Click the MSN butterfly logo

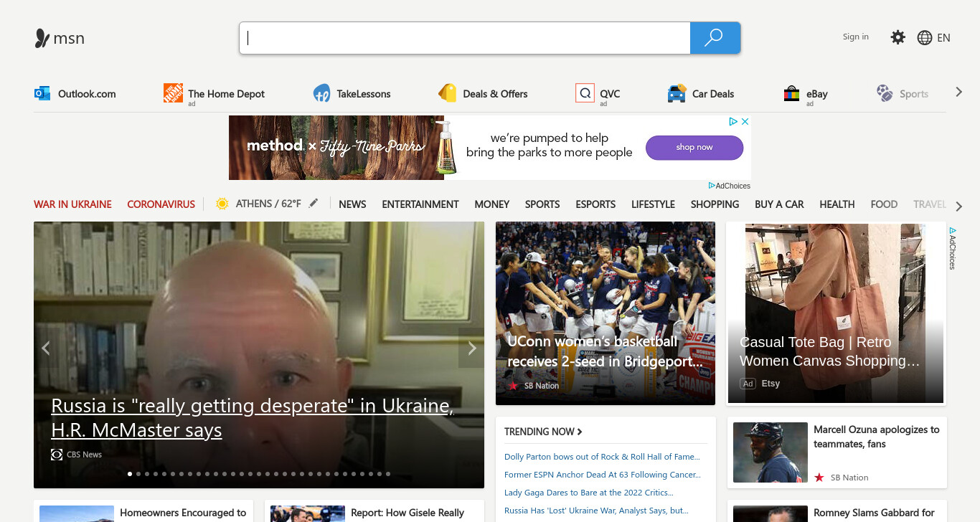click(42, 38)
